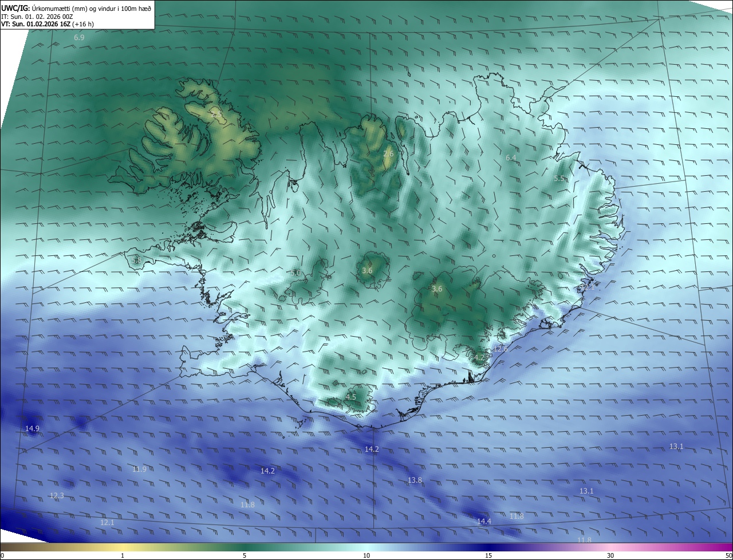Click the 5.0 value label

[295, 273]
